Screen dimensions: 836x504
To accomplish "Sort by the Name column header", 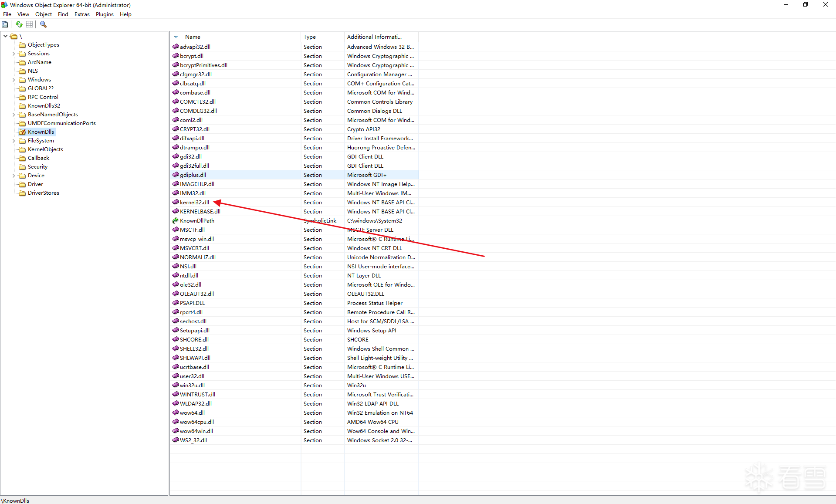I will tap(235, 37).
